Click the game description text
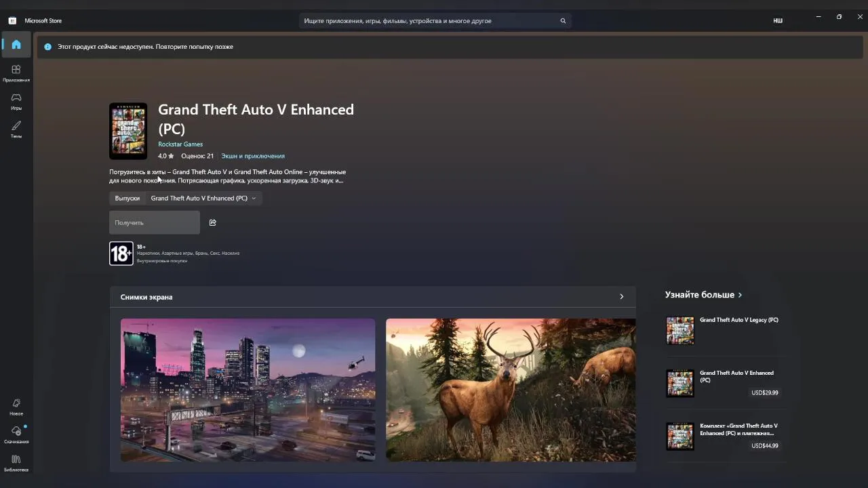868x488 pixels. click(x=228, y=176)
